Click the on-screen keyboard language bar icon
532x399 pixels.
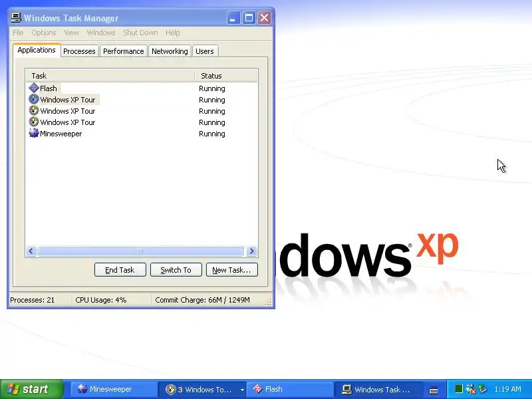434,390
